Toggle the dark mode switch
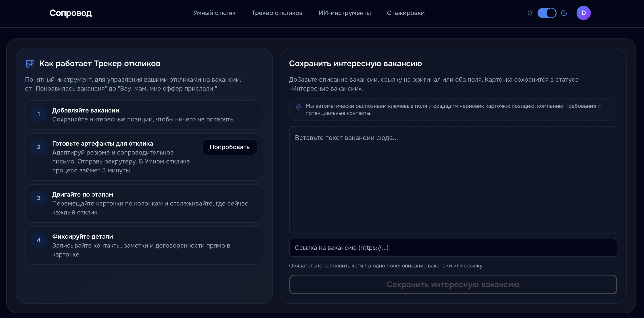This screenshot has width=644, height=318. pos(547,13)
